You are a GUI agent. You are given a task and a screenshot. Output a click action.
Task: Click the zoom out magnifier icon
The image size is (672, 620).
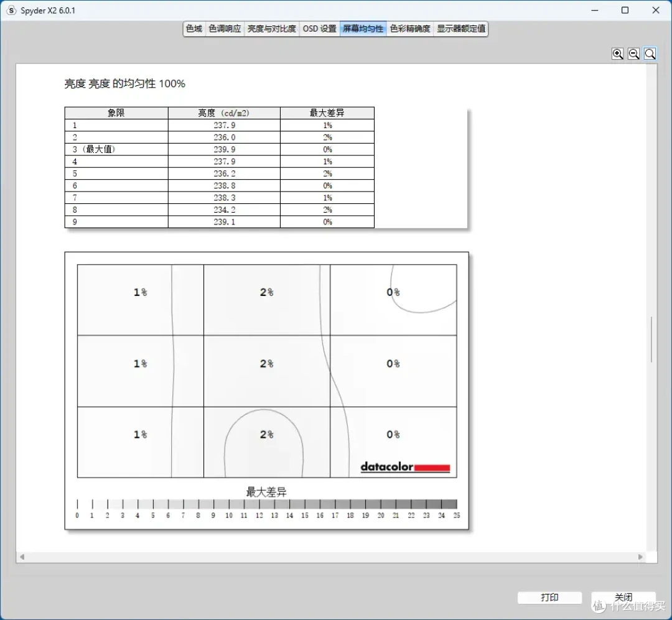[634, 54]
